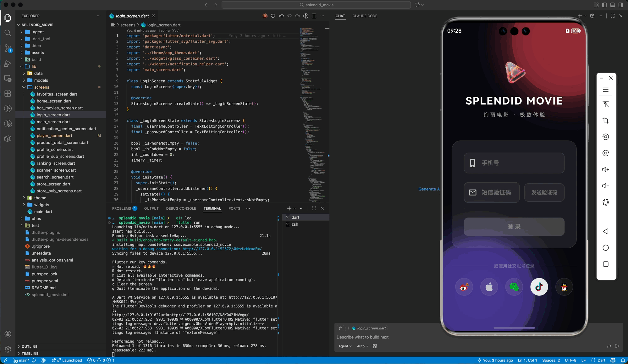Image resolution: width=628 pixels, height=364 pixels.
Task: Switch to the CLAUDE CODE tab
Action: pyautogui.click(x=365, y=16)
